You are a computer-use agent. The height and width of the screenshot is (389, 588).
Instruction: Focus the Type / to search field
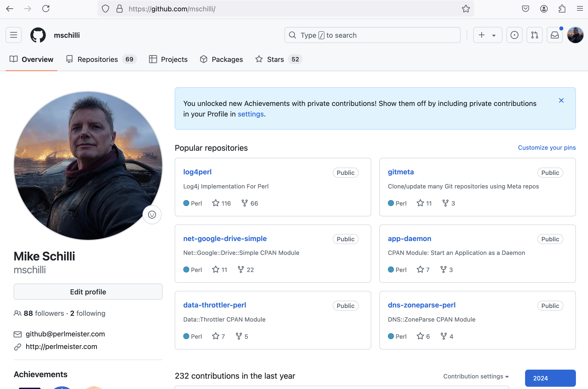[x=372, y=35]
